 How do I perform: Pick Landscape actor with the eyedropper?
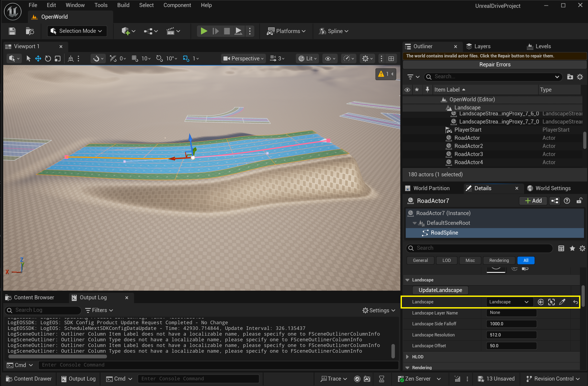562,302
